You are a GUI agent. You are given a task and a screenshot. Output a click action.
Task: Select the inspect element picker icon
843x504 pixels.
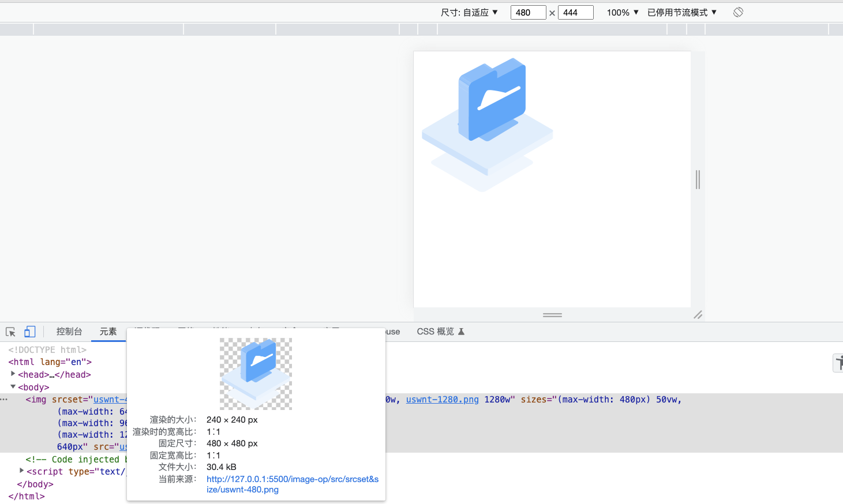tap(10, 332)
